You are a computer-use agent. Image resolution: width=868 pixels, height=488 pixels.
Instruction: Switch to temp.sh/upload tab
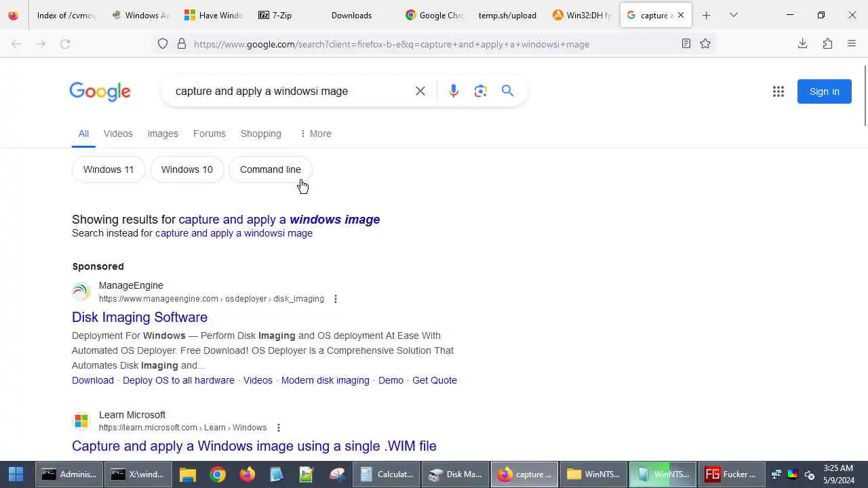507,15
